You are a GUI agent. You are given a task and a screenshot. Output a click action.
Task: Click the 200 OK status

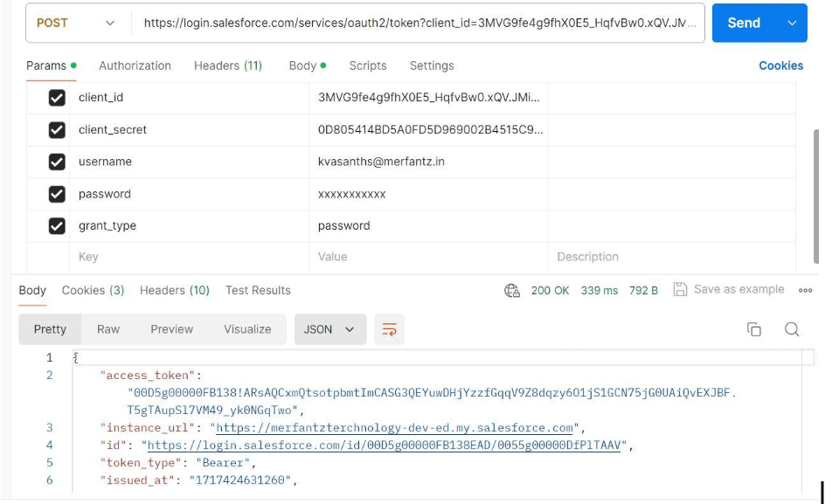point(550,291)
